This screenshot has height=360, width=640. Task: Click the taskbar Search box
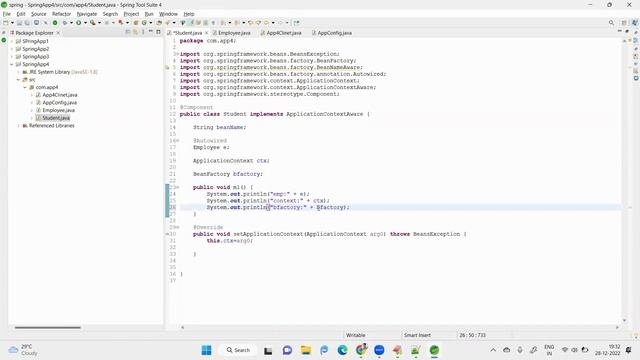pos(238,350)
